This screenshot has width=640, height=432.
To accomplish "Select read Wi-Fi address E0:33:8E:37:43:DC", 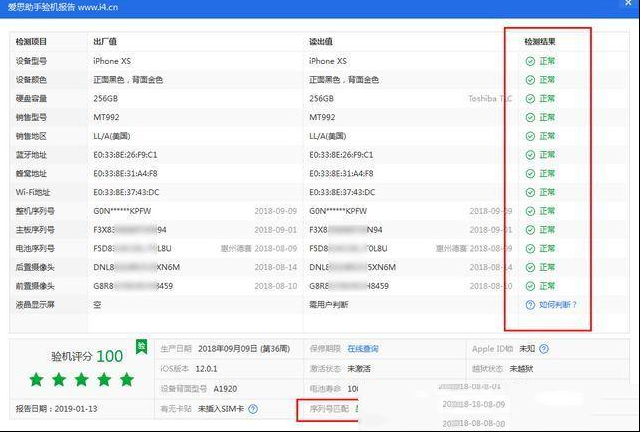I will pos(342,192).
